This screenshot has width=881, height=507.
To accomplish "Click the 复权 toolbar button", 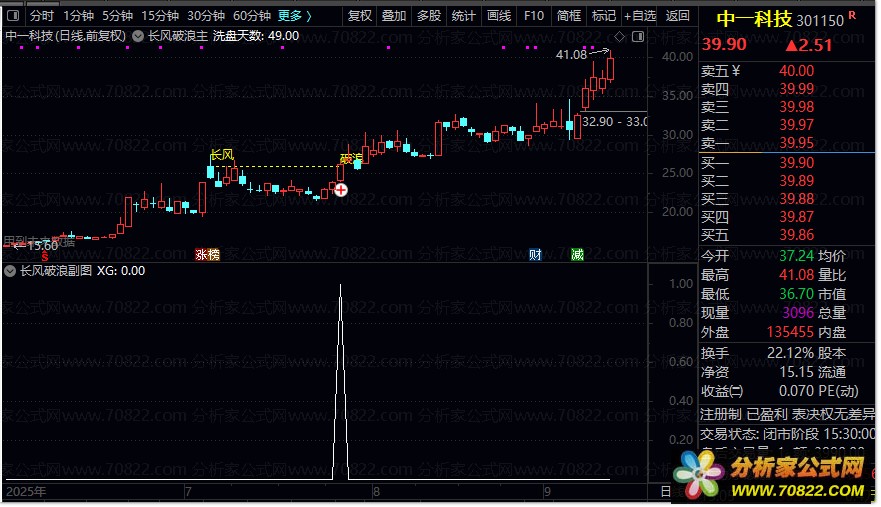I will pos(360,16).
